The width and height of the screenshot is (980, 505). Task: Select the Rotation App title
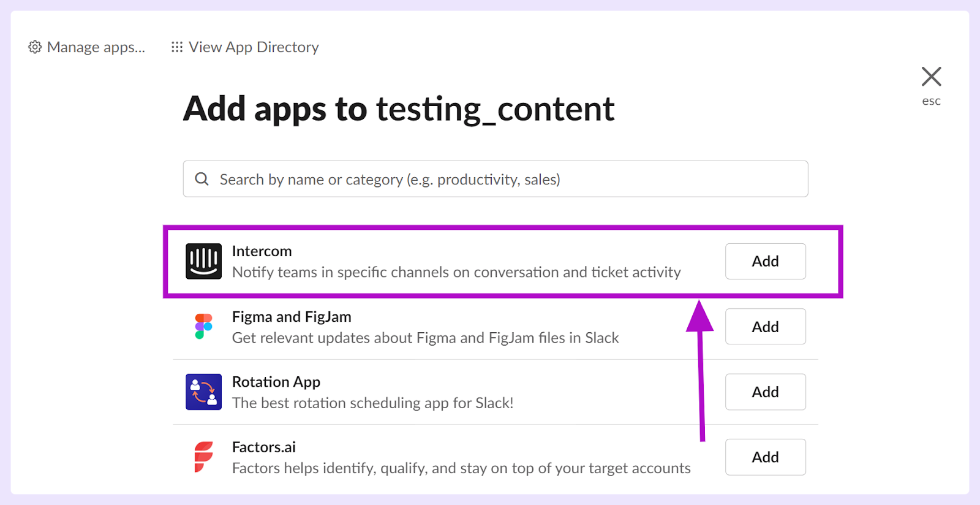pos(276,382)
